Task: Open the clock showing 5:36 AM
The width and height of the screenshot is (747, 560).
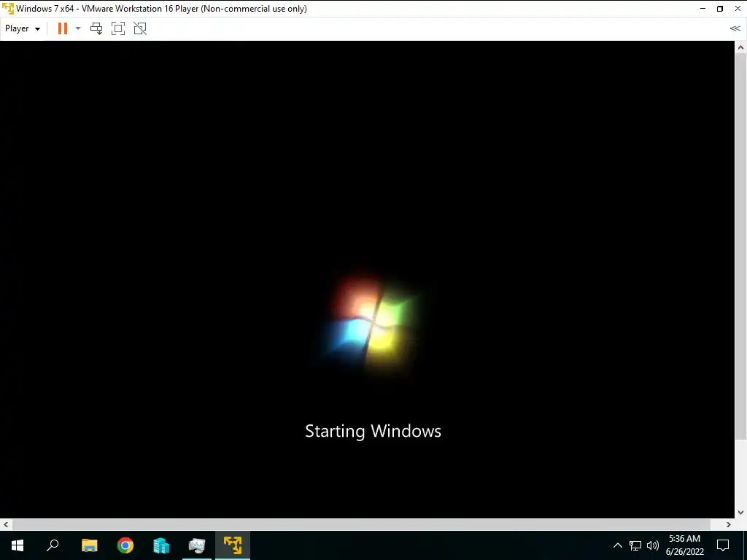Action: [684, 545]
